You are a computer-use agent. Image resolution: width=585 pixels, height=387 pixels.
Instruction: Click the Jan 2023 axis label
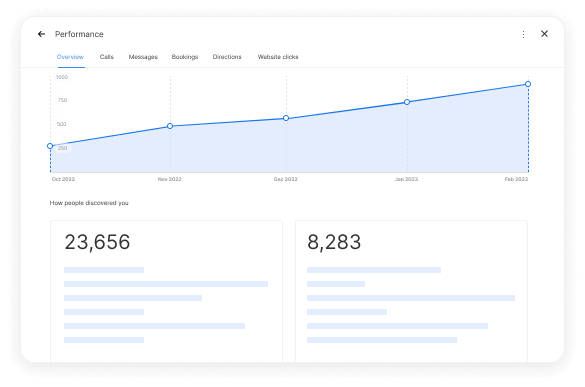tap(406, 179)
